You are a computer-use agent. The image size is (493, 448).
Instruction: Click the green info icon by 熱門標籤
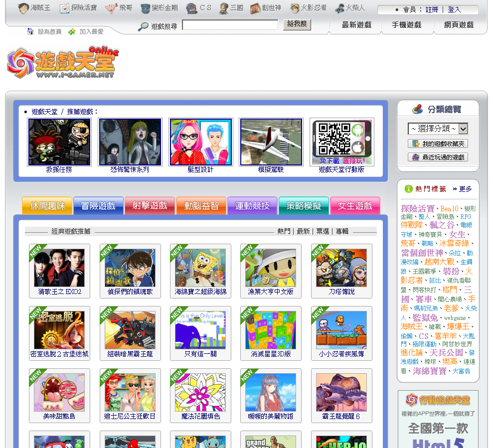click(x=408, y=189)
